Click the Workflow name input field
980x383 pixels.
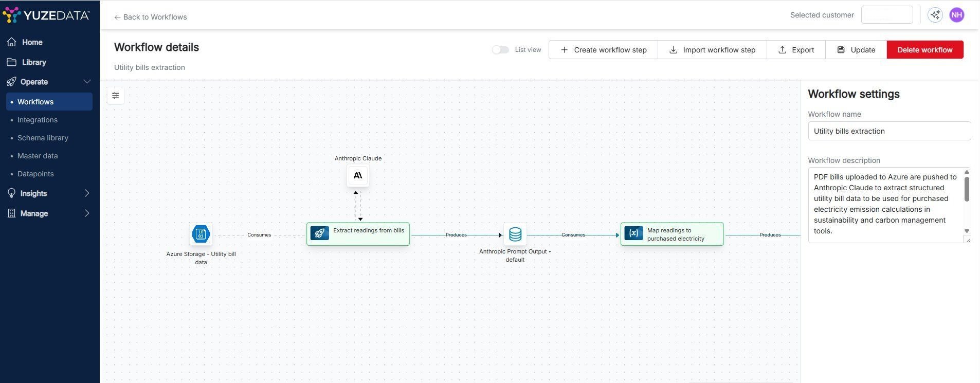[889, 131]
